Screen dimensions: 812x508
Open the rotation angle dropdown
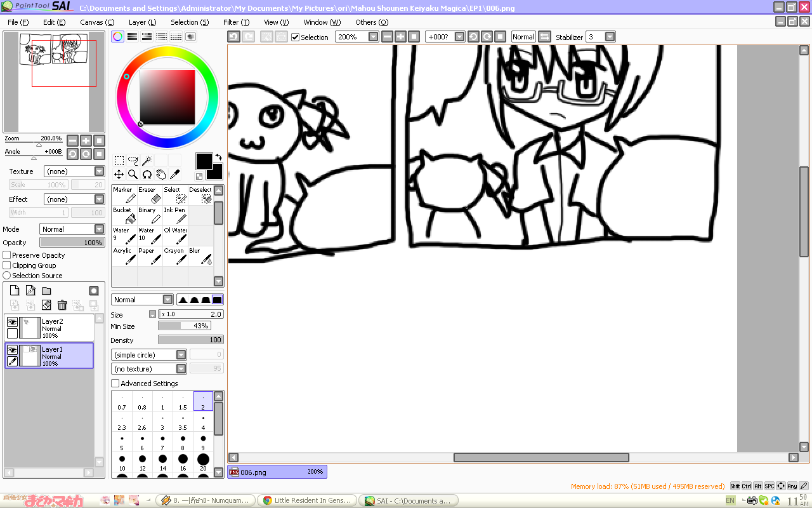click(445, 37)
